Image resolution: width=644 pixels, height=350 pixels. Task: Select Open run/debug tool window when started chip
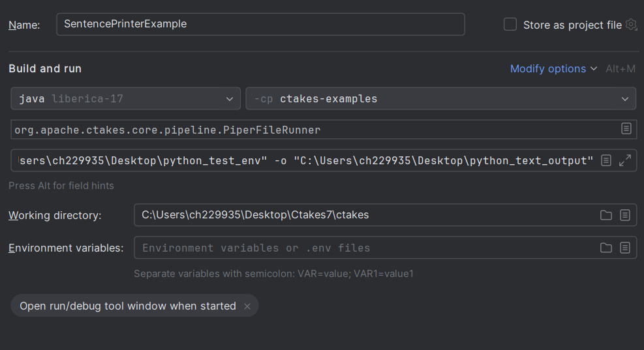tap(128, 306)
